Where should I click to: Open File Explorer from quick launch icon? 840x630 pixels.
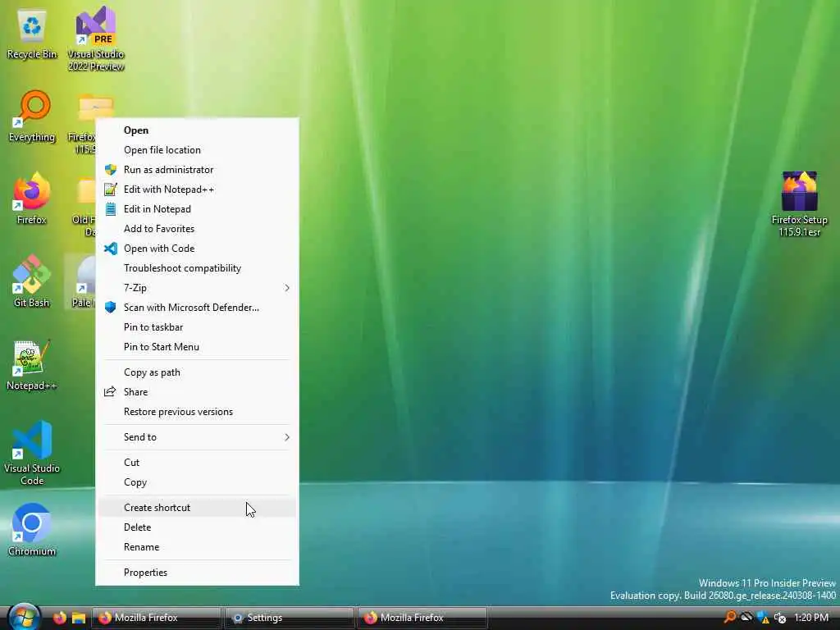(x=79, y=618)
